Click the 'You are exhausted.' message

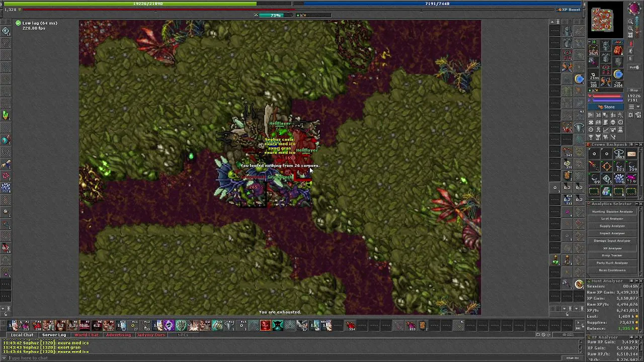(x=280, y=312)
